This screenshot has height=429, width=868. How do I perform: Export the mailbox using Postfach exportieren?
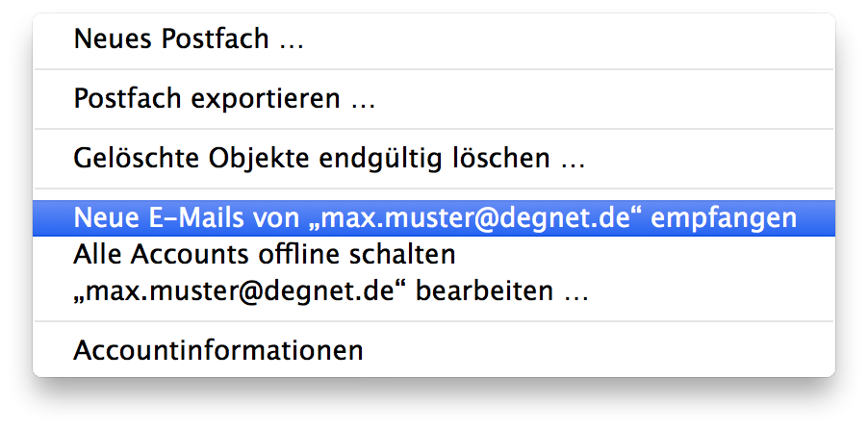tap(224, 99)
